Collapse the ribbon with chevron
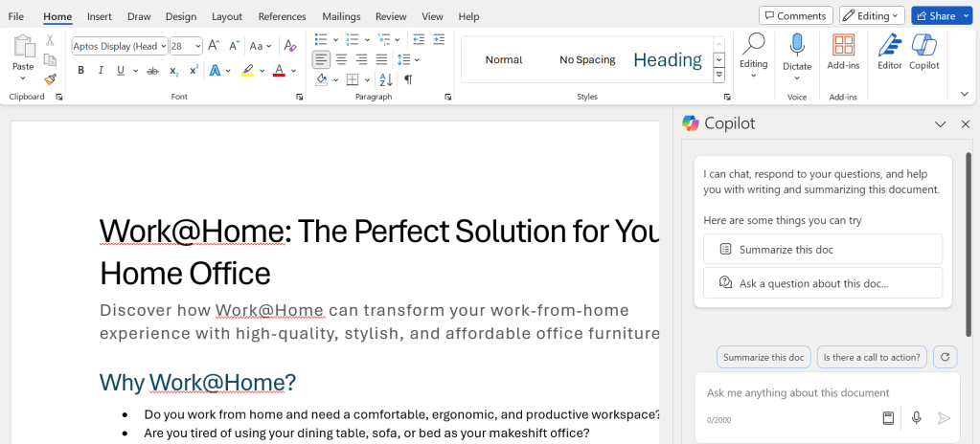Screen dimensions: 980x444 (x=965, y=94)
